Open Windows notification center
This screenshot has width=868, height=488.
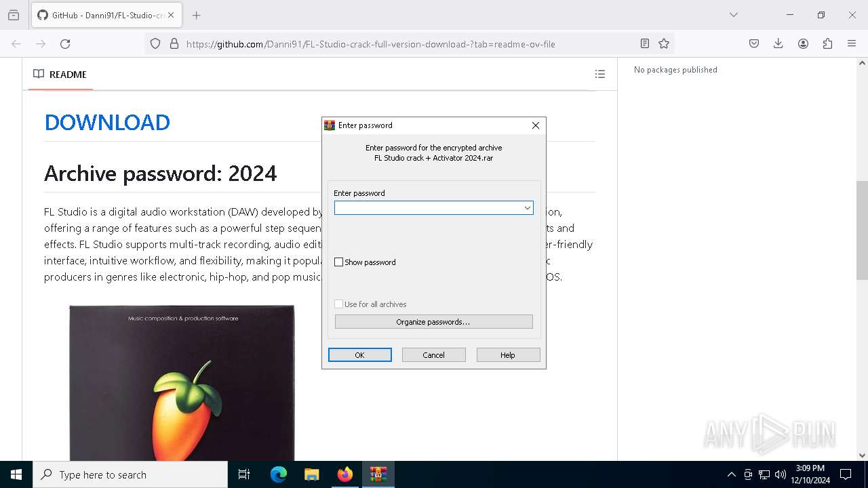coord(846,474)
